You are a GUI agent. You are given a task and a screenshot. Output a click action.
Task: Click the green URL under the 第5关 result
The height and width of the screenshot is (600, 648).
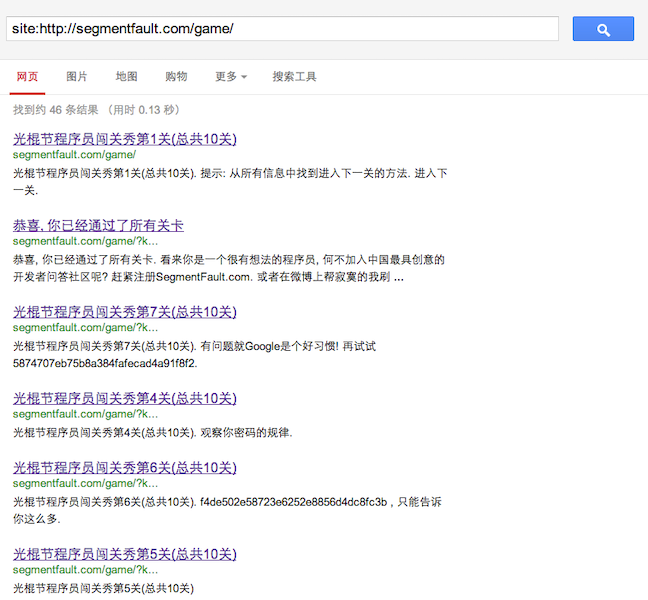tap(85, 570)
